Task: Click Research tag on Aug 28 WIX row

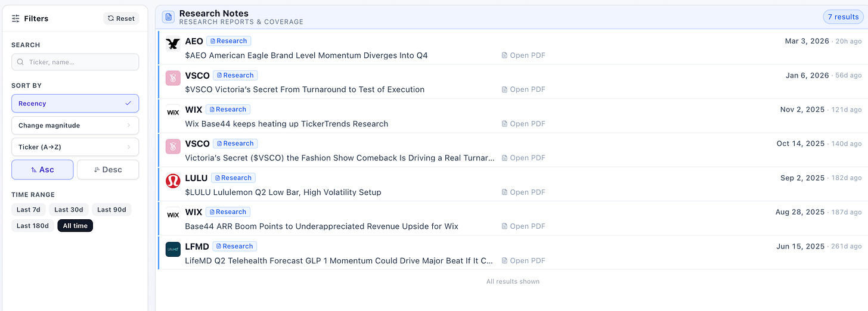Action: point(228,212)
